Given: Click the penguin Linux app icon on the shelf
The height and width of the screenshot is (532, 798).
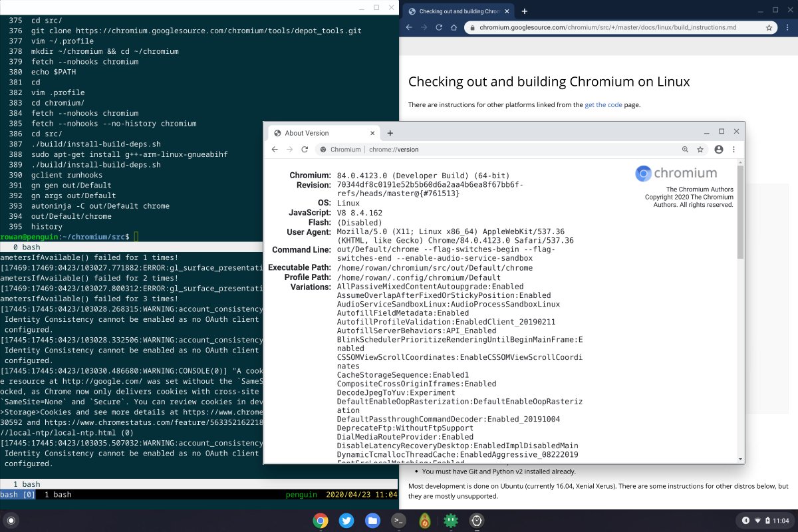Looking at the screenshot, I should pos(476,521).
